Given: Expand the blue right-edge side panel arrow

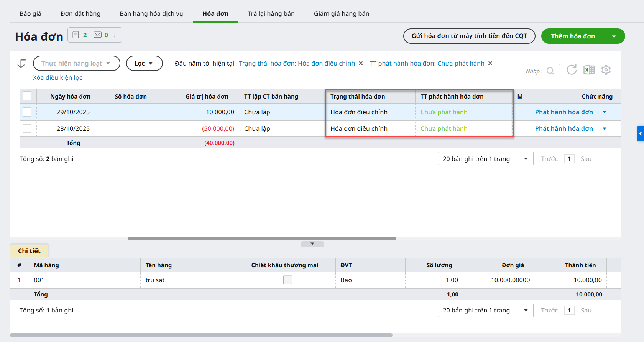Looking at the screenshot, I should click(x=640, y=134).
